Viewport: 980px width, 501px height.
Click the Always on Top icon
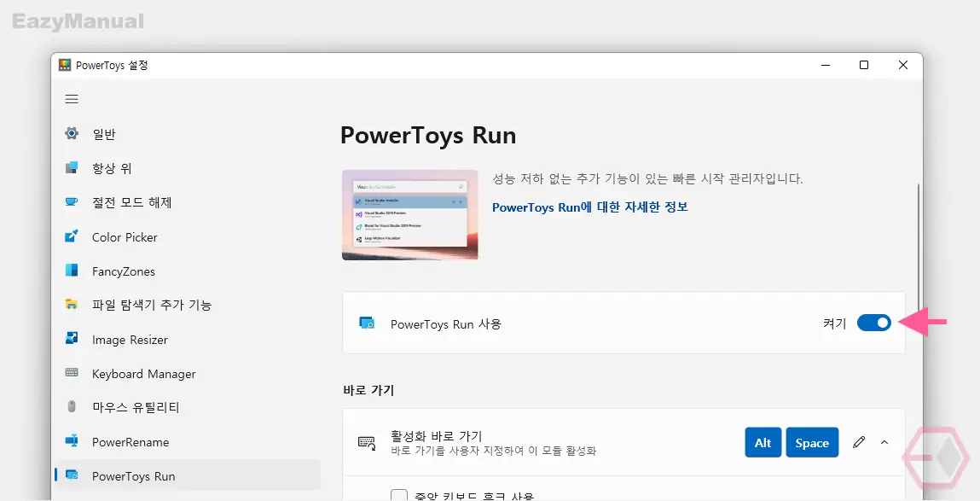click(72, 167)
